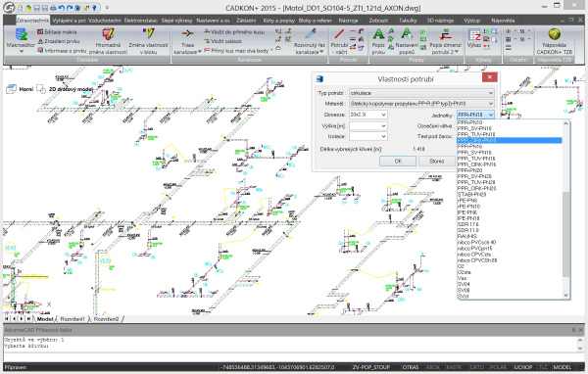Confirm dialog with the OK button
The image size is (588, 374).
398,162
